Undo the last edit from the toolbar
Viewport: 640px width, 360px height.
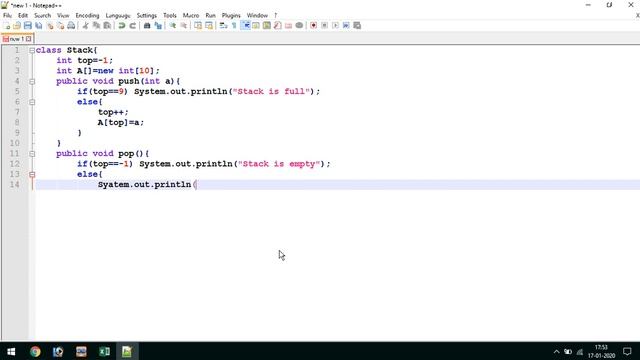[x=122, y=26]
